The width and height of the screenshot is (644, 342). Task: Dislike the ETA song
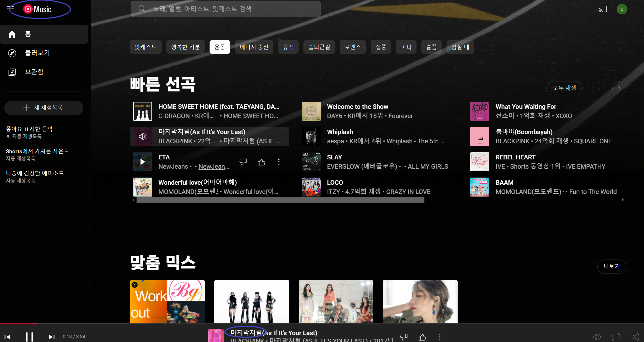point(243,162)
